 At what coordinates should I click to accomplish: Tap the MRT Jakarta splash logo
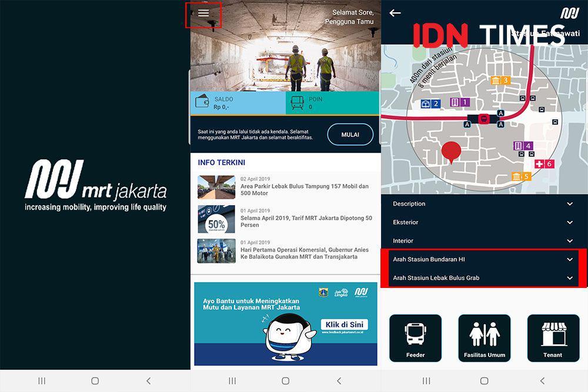pos(96,185)
